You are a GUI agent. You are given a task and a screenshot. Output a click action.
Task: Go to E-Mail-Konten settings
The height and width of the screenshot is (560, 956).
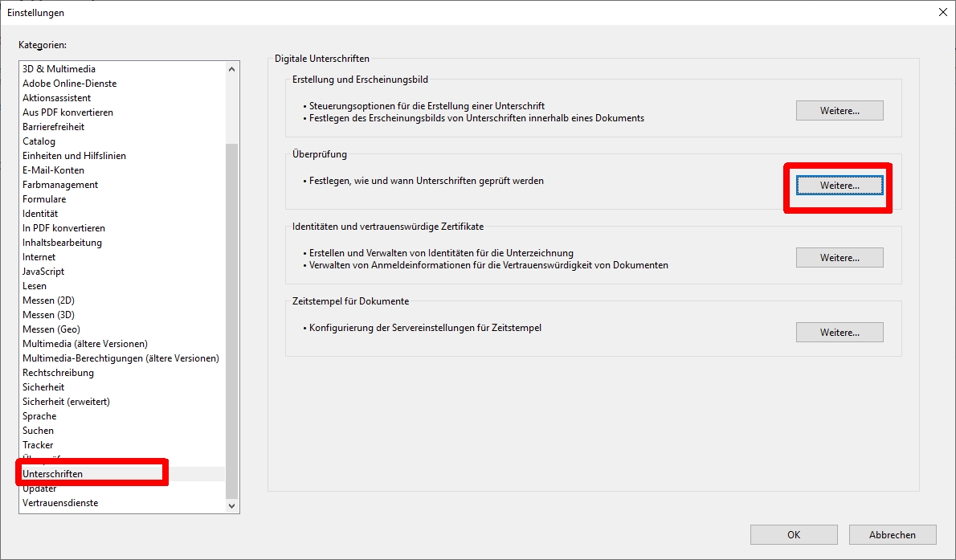click(x=53, y=170)
